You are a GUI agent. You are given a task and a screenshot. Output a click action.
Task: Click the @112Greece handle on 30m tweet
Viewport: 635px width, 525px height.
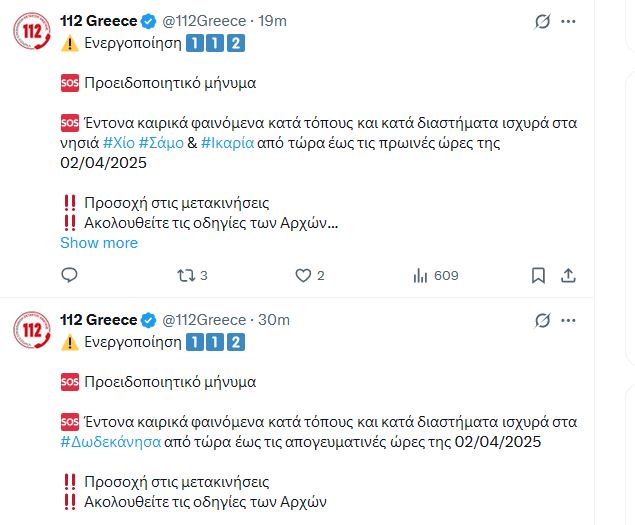click(x=204, y=320)
